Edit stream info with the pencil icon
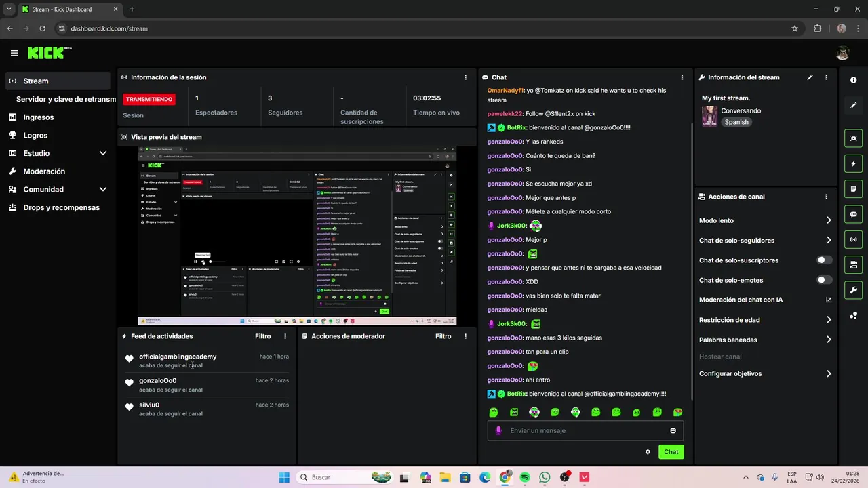This screenshot has width=868, height=488. pyautogui.click(x=810, y=77)
